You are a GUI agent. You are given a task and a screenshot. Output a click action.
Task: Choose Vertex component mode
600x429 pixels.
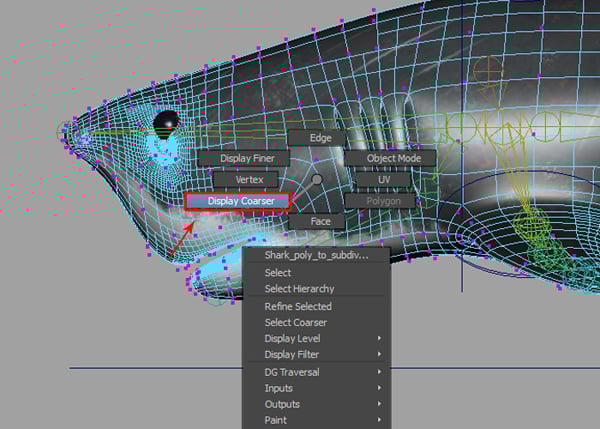(x=246, y=179)
